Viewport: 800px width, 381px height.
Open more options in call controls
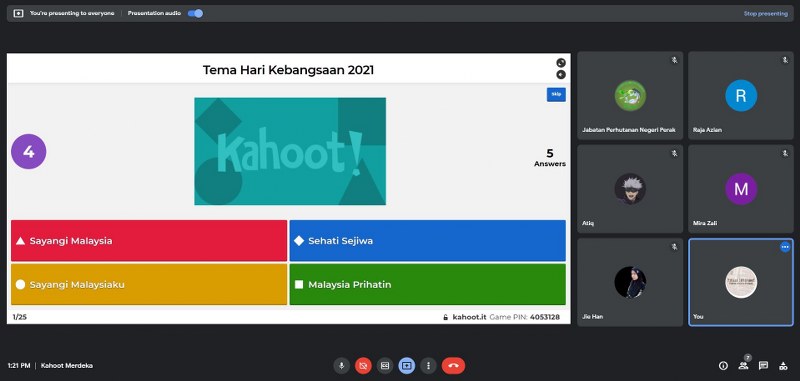429,366
